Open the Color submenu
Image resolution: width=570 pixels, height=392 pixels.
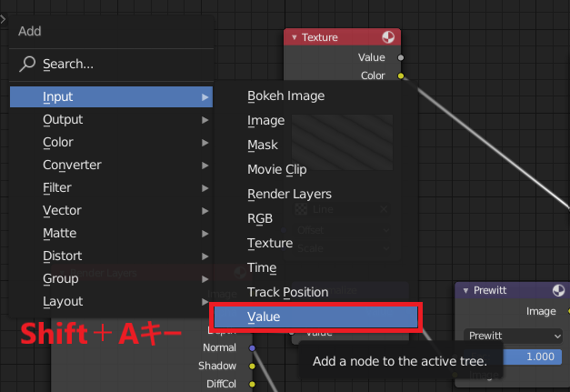(x=111, y=142)
